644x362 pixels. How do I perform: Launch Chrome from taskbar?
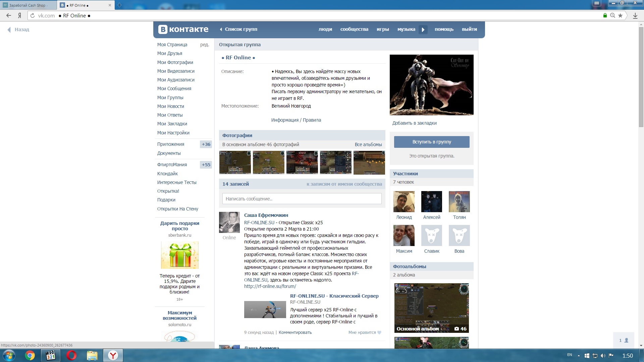[30, 355]
